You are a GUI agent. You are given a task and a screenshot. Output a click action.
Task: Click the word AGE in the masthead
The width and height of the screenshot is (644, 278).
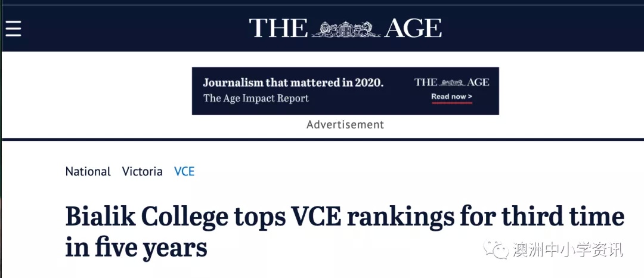(x=413, y=28)
